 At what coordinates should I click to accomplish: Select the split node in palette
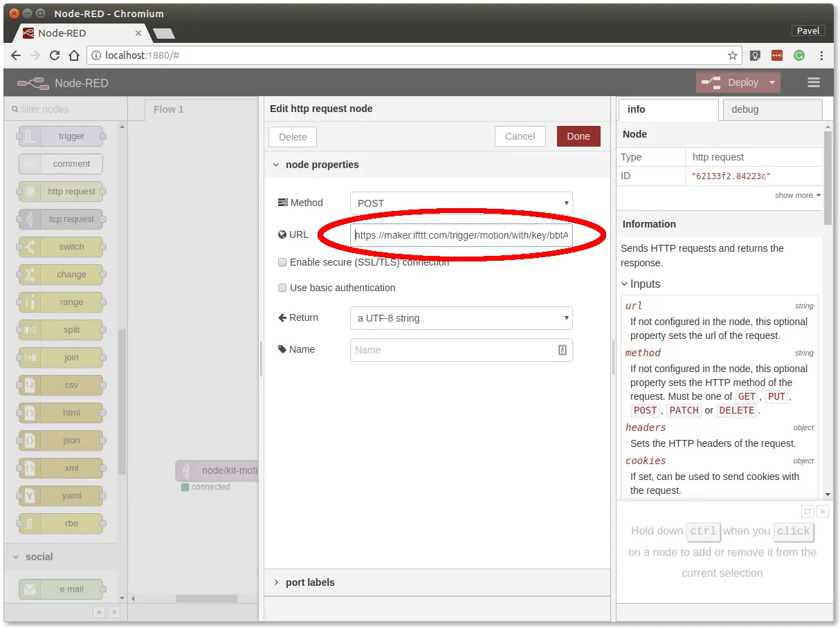coord(61,330)
